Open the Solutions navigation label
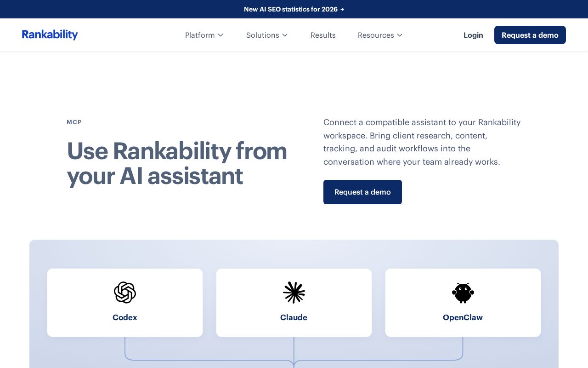Viewport: 588px width, 368px height. 263,35
